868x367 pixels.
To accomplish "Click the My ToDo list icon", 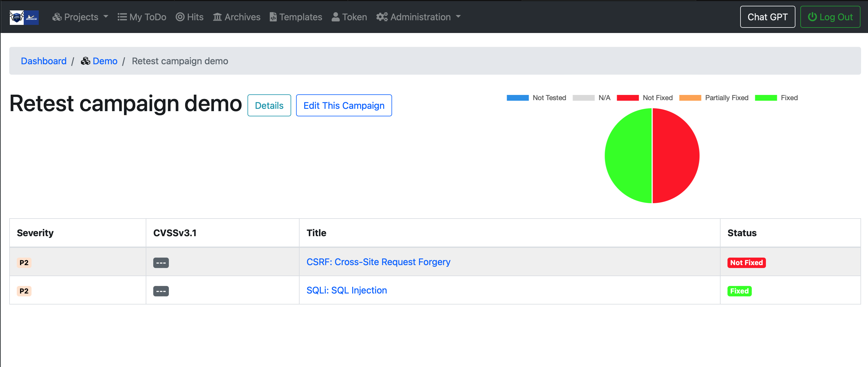I will pos(122,17).
